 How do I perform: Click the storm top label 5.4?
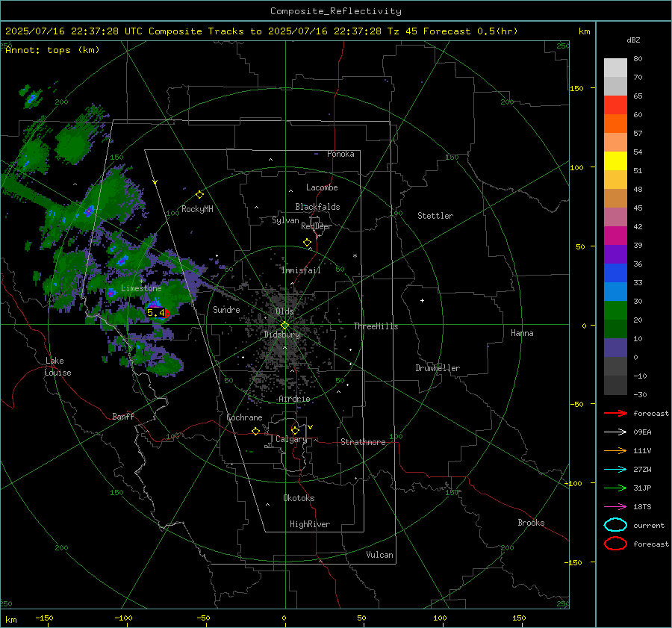[x=155, y=313]
